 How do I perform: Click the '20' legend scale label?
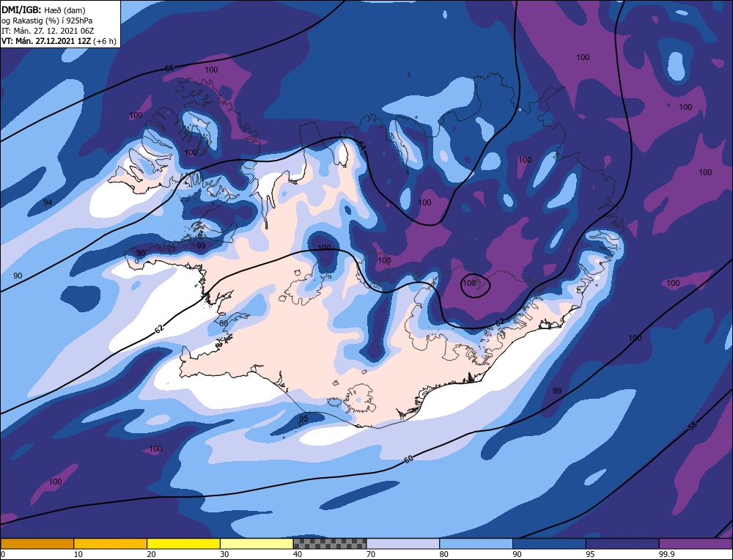[151, 554]
